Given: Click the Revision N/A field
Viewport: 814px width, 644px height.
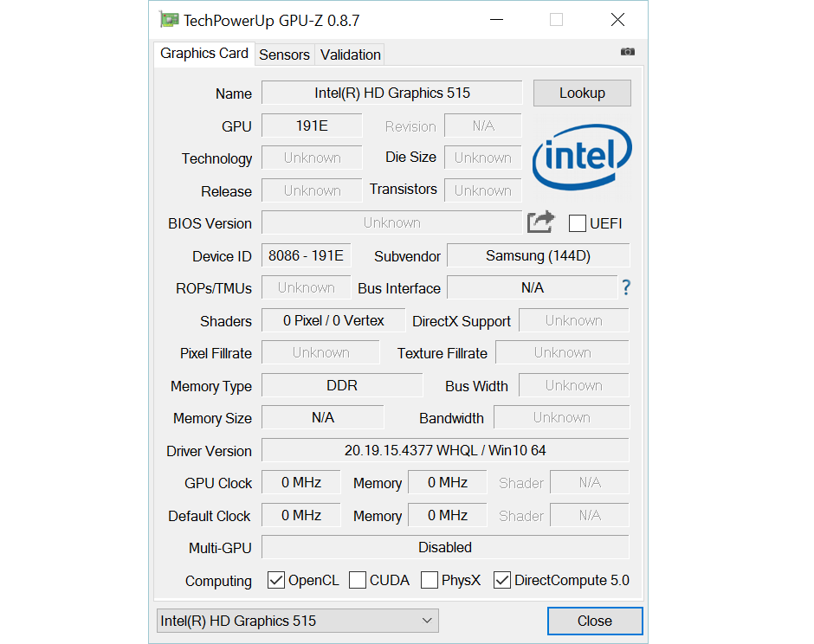Looking at the screenshot, I should pyautogui.click(x=483, y=126).
